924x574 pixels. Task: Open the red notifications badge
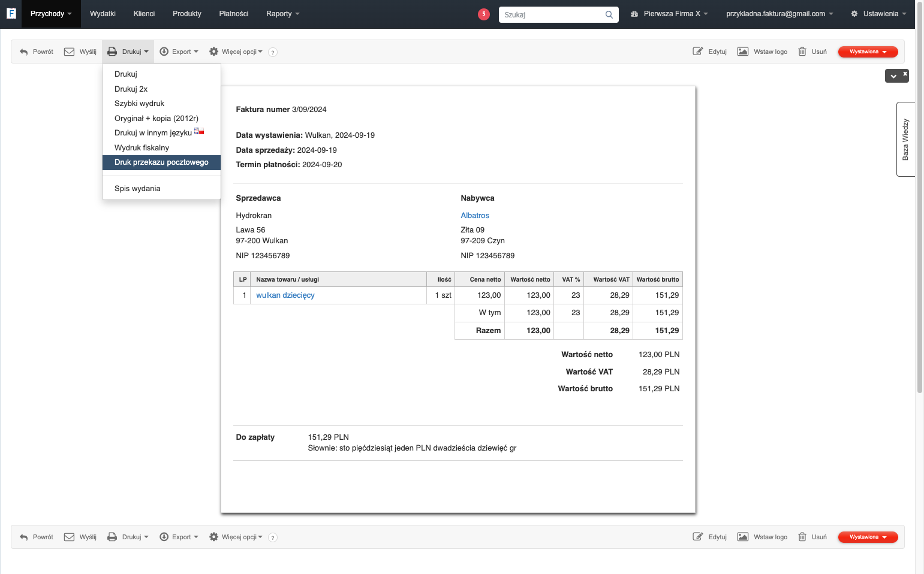point(484,14)
